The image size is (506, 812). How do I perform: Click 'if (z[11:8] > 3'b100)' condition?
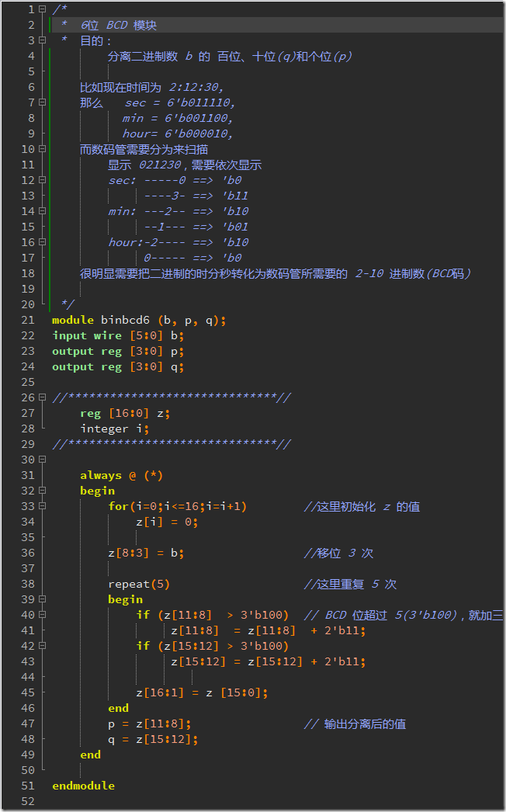(213, 616)
